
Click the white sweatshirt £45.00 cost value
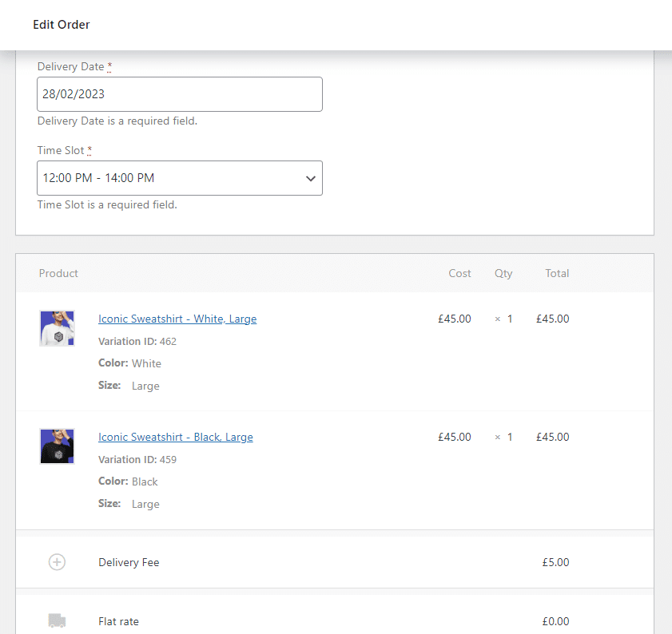click(x=455, y=319)
